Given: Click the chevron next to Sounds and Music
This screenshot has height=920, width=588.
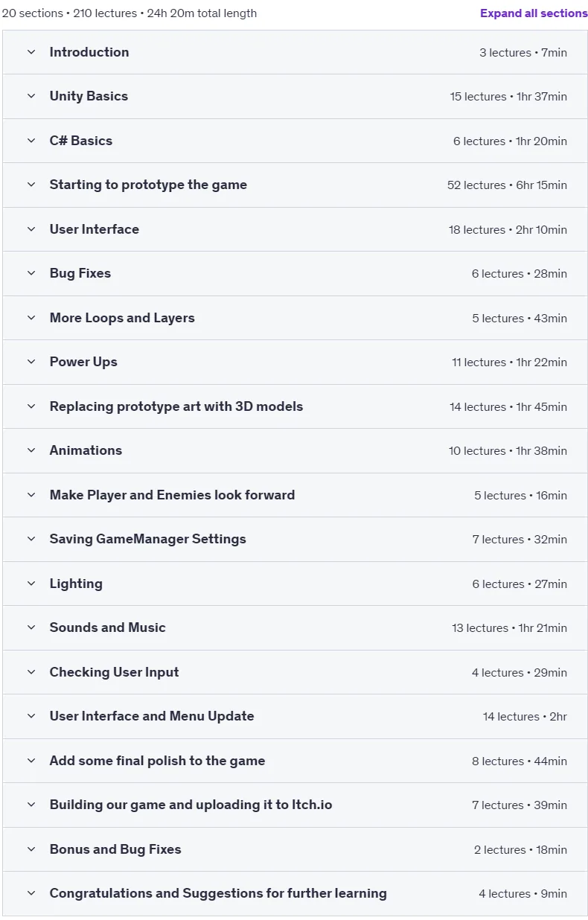Looking at the screenshot, I should pos(31,627).
